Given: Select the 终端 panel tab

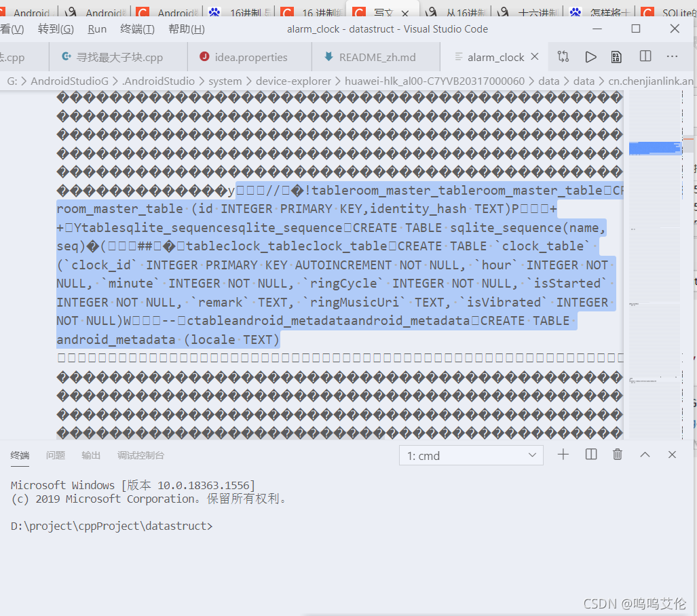Looking at the screenshot, I should (x=20, y=455).
